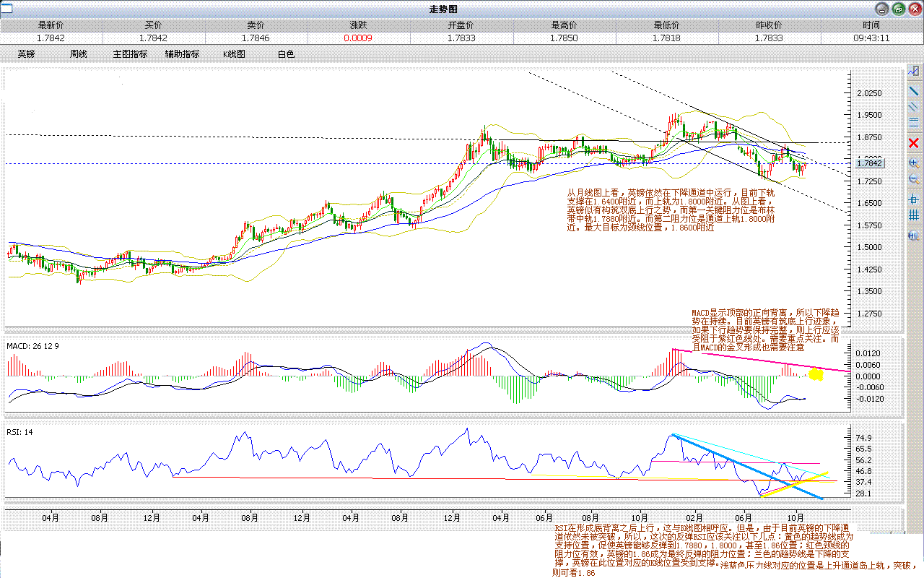Screen dimensions: 924x578
Task: Click the 最低价 column header
Action: 666,25
